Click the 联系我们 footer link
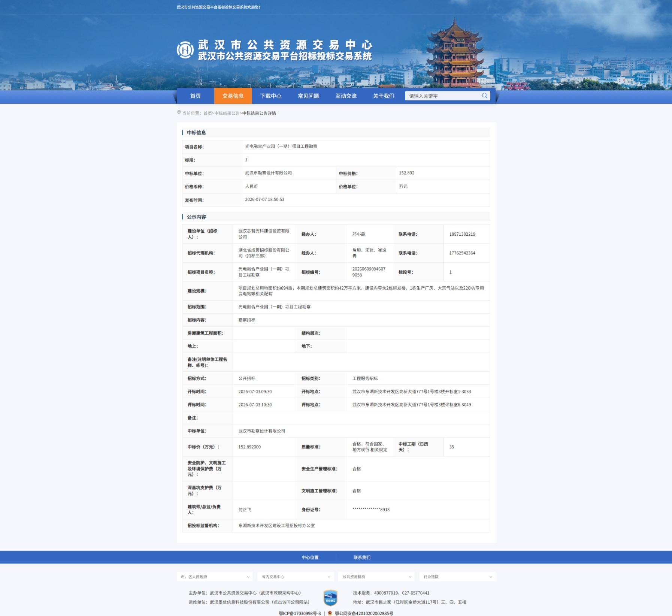Image resolution: width=672 pixels, height=616 pixels. (362, 558)
